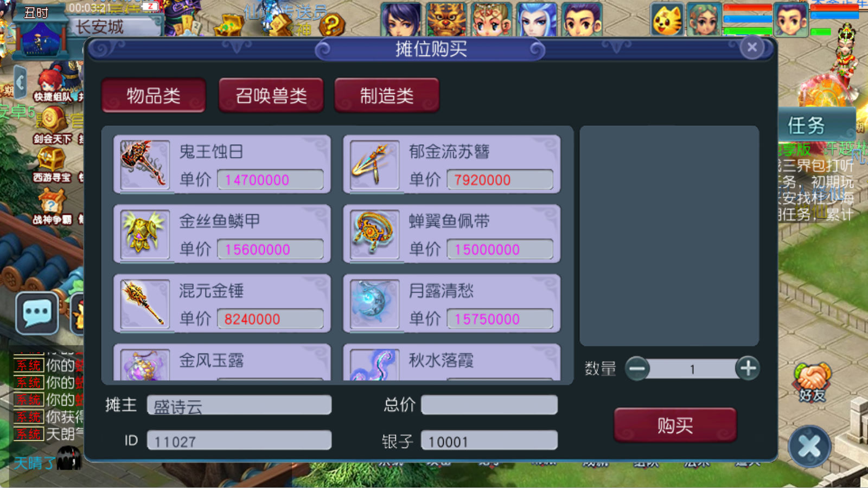The image size is (868, 488).
Task: Open the chat bubble icon
Action: [37, 313]
